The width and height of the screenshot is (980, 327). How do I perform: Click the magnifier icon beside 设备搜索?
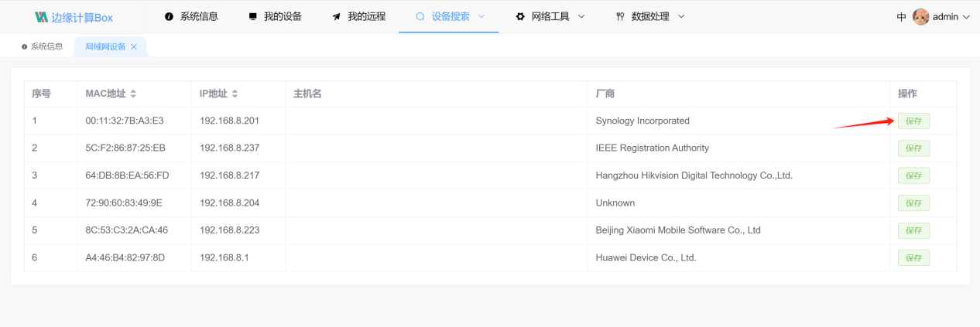[x=420, y=16]
